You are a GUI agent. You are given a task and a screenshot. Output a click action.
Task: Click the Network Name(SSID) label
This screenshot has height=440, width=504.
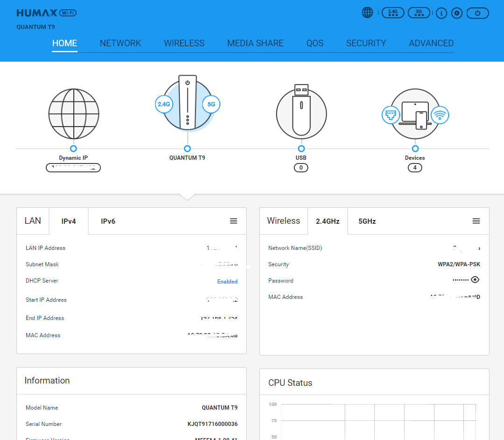click(295, 248)
